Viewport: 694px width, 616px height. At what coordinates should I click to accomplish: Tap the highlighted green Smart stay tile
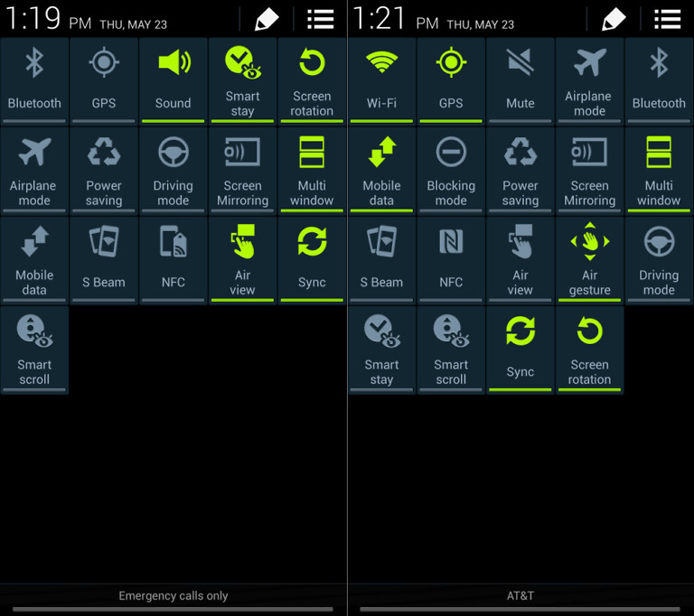pyautogui.click(x=242, y=79)
